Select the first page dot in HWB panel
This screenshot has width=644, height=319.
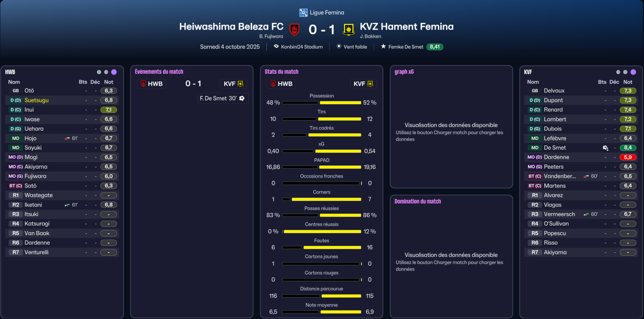click(99, 72)
